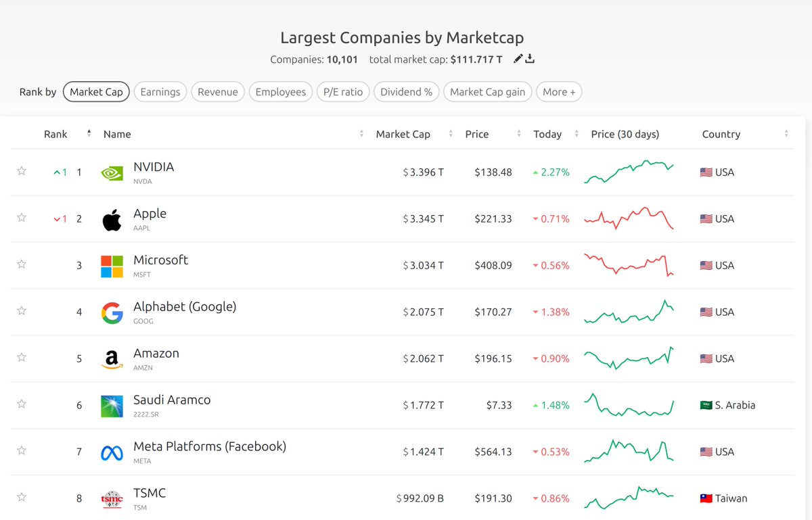Click Apple's 30-day price chart
Image resolution: width=812 pixels, height=520 pixels.
(629, 218)
